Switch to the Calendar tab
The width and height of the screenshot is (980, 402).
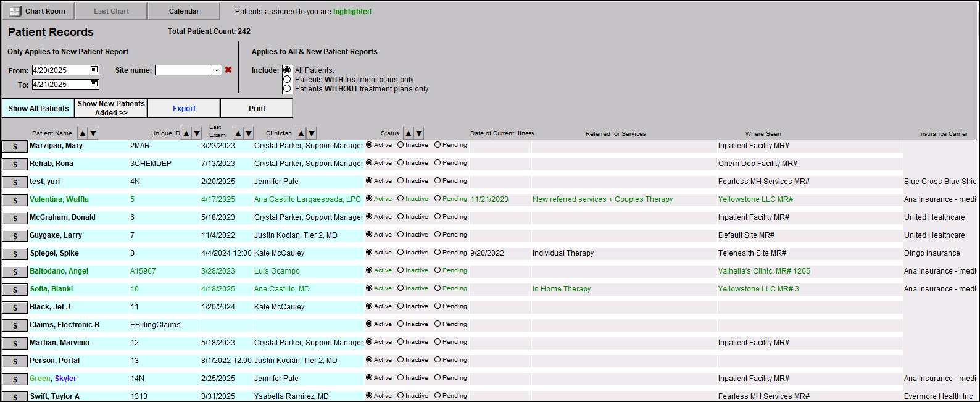coord(184,11)
